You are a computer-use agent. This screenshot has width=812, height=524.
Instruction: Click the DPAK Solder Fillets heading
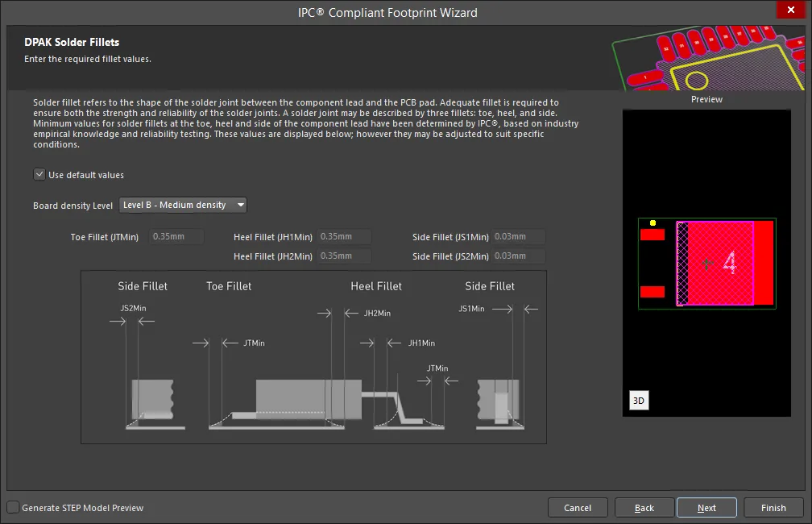(72, 43)
